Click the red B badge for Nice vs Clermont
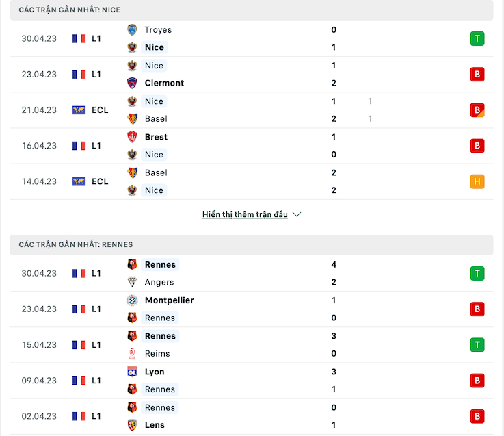 click(x=477, y=75)
